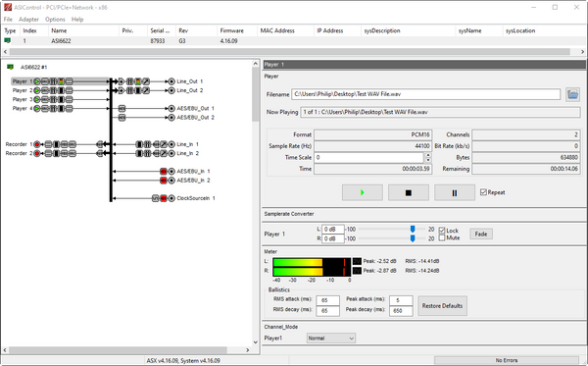This screenshot has height=366, width=588.
Task: Click the Fade button
Action: pyautogui.click(x=481, y=234)
